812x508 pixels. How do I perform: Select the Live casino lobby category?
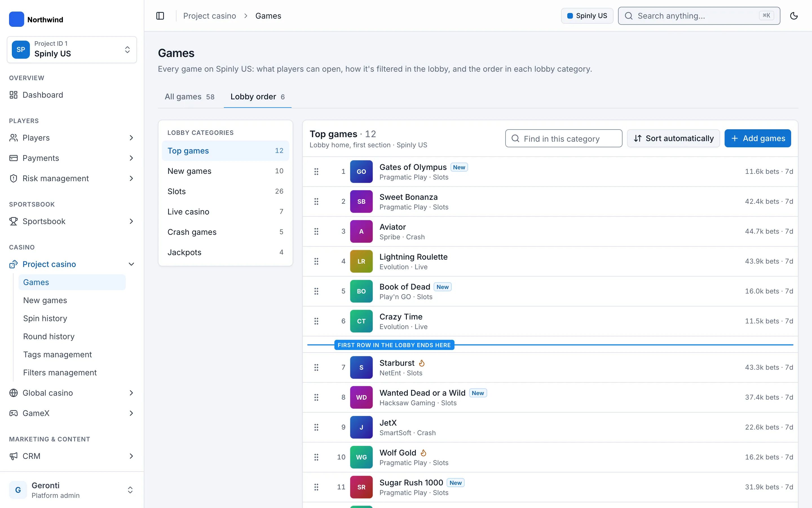click(225, 212)
